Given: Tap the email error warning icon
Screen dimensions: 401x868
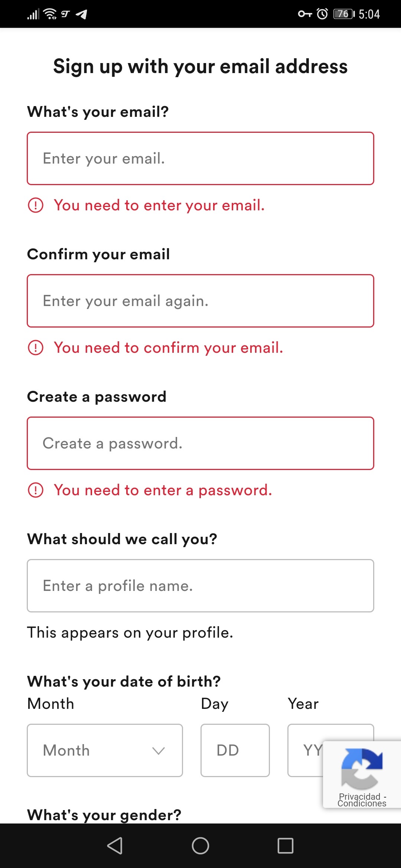Looking at the screenshot, I should pyautogui.click(x=36, y=205).
